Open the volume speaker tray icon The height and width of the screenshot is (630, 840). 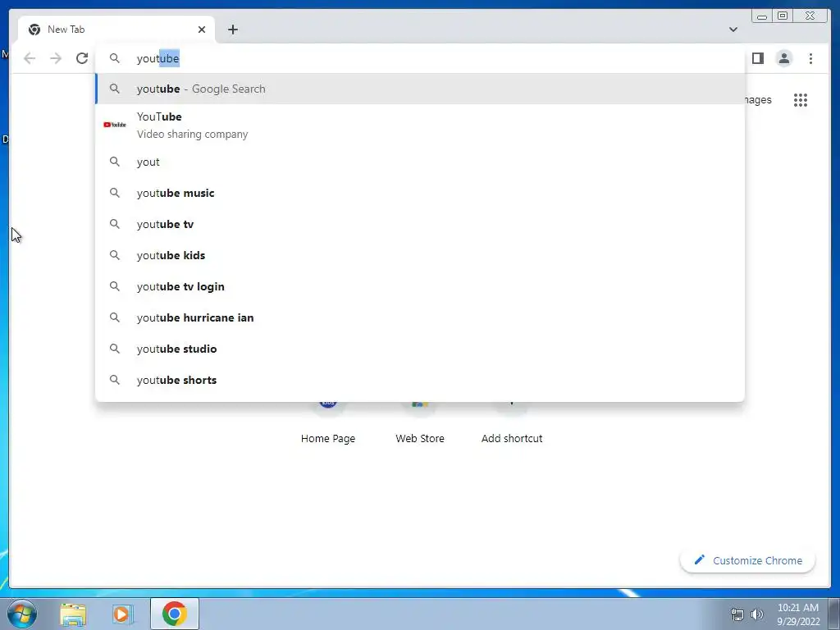(x=757, y=615)
